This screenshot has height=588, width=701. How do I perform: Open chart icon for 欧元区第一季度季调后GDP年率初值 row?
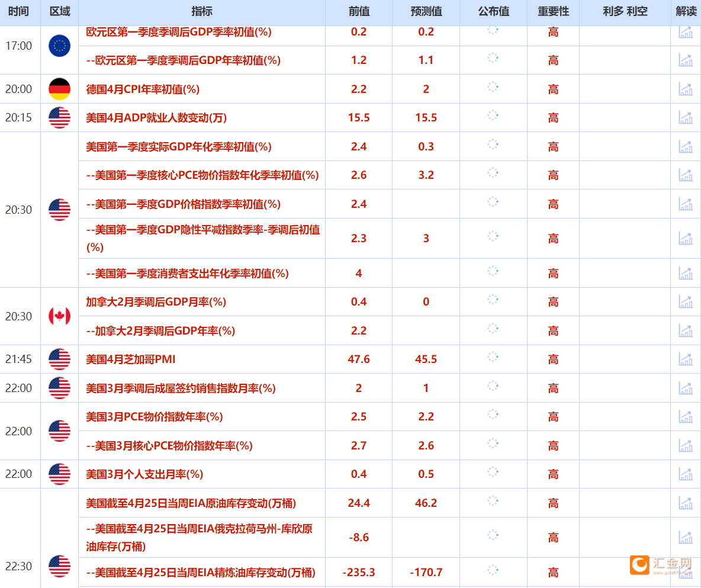point(686,60)
